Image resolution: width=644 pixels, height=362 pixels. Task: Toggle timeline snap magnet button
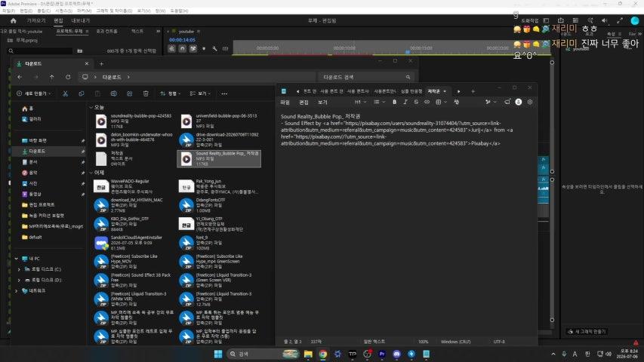pos(183,49)
